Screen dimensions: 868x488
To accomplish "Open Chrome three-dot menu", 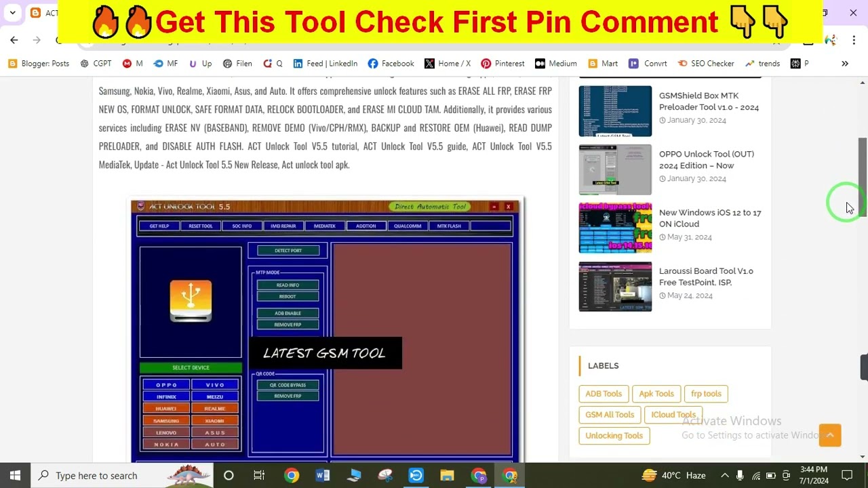I will (854, 40).
